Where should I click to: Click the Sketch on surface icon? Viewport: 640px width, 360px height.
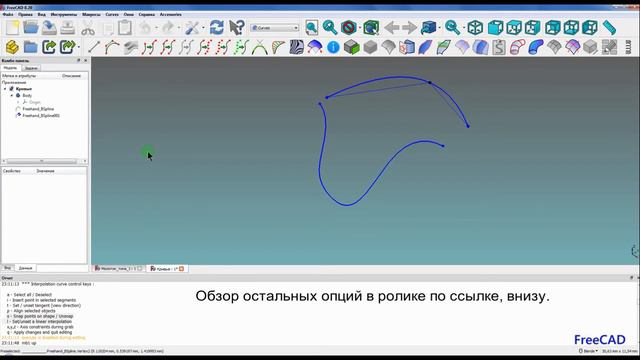tap(499, 47)
